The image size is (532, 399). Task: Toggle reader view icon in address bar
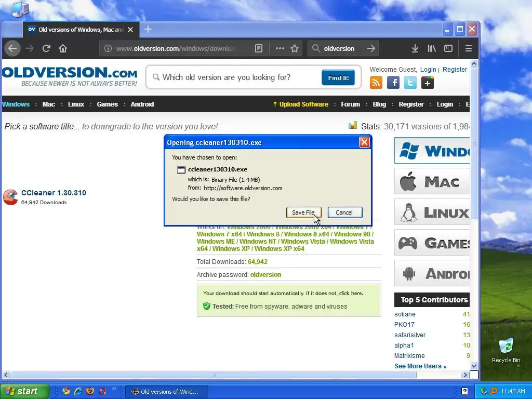click(259, 48)
